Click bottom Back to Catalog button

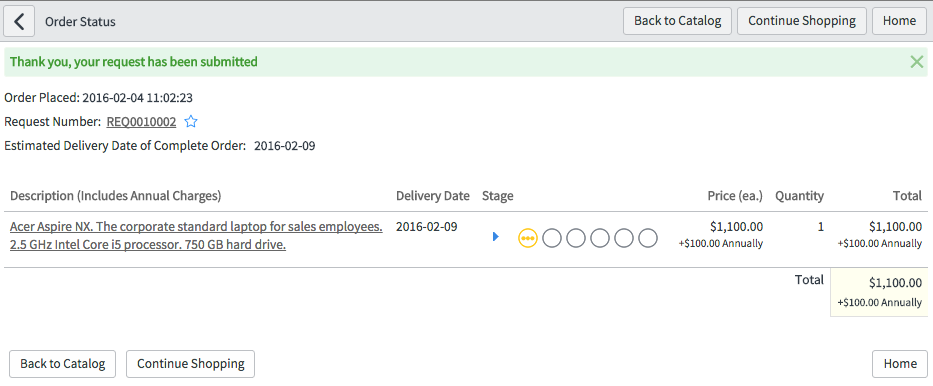pos(62,364)
